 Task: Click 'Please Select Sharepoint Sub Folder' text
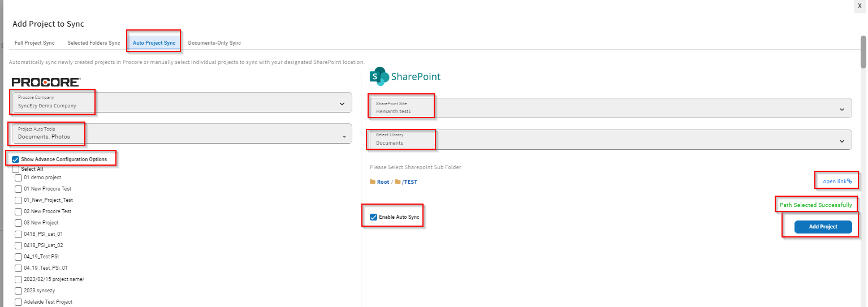416,167
